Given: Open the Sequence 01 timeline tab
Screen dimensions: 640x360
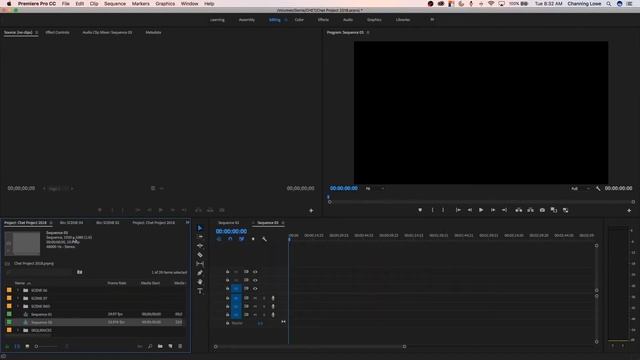Looking at the screenshot, I should coord(229,223).
